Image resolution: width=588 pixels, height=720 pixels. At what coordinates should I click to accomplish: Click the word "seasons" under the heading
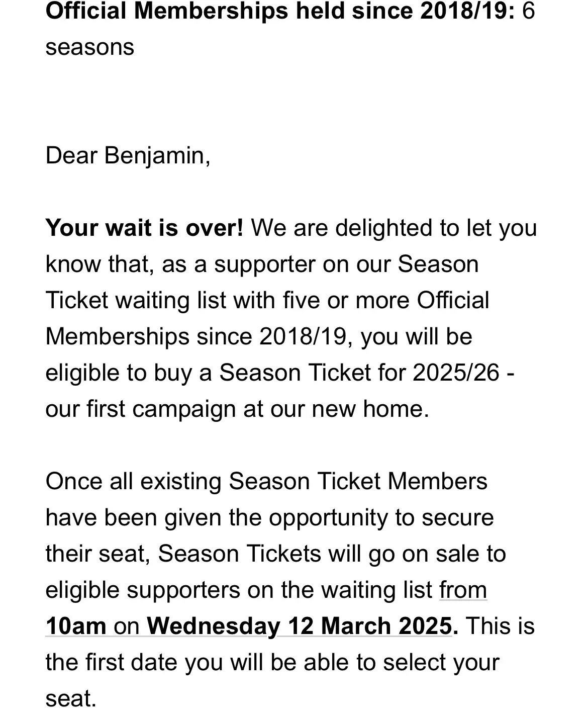coord(89,47)
